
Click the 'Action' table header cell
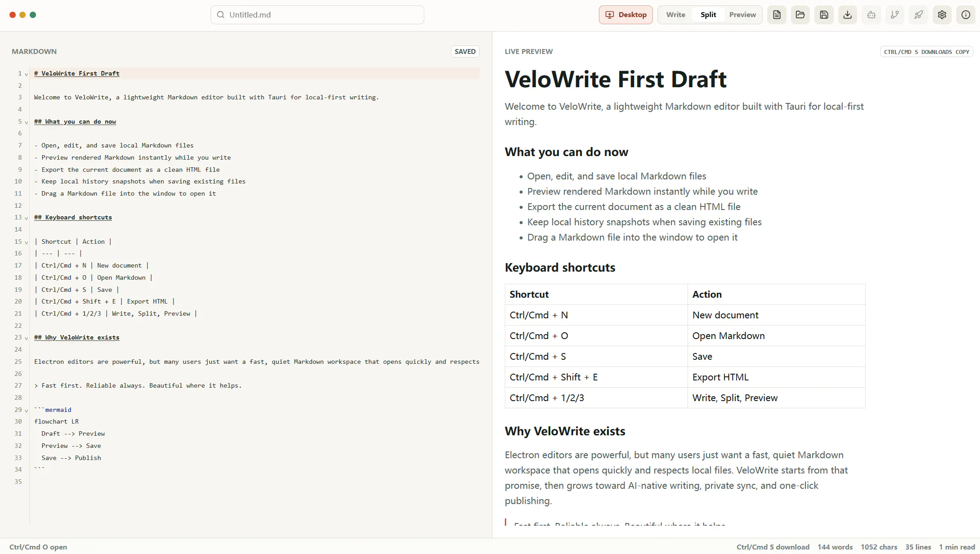click(776, 295)
